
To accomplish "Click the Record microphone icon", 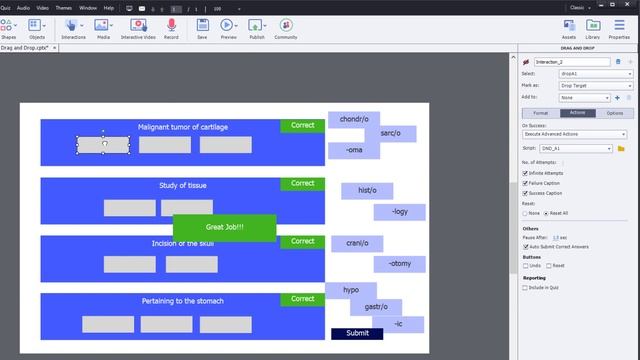I will (171, 25).
